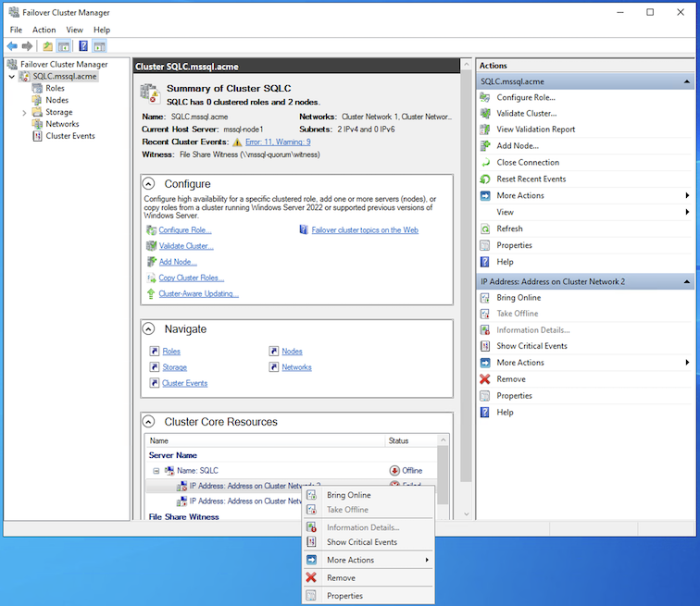Click the Copy Cluster Roles... link

[191, 278]
